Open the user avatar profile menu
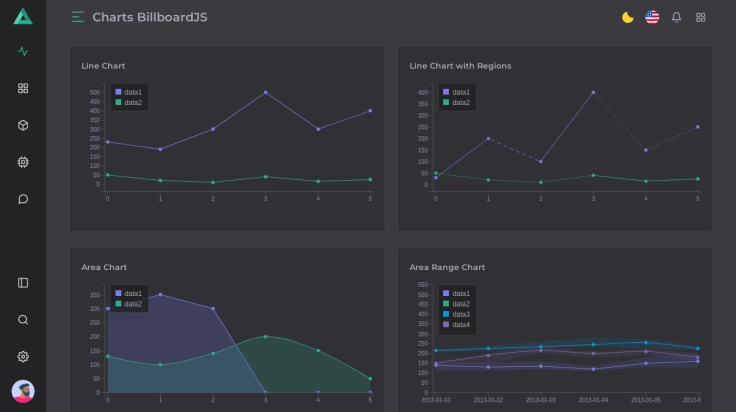736x412 pixels. 23,391
